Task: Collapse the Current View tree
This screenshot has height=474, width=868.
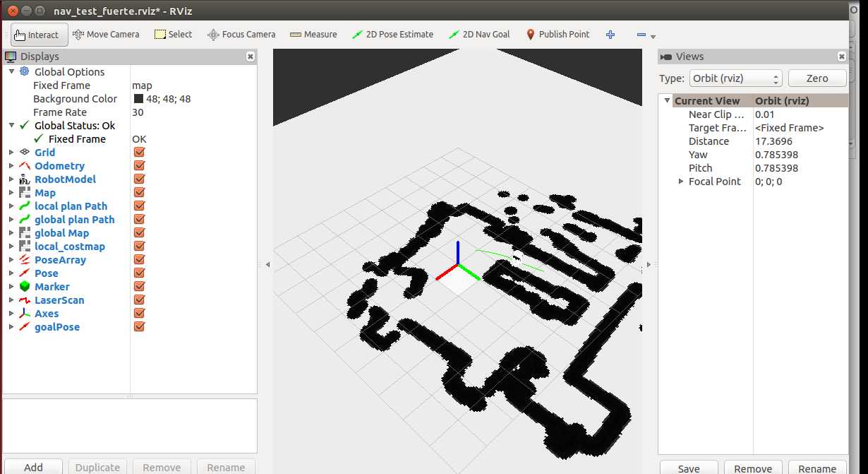Action: tap(667, 101)
